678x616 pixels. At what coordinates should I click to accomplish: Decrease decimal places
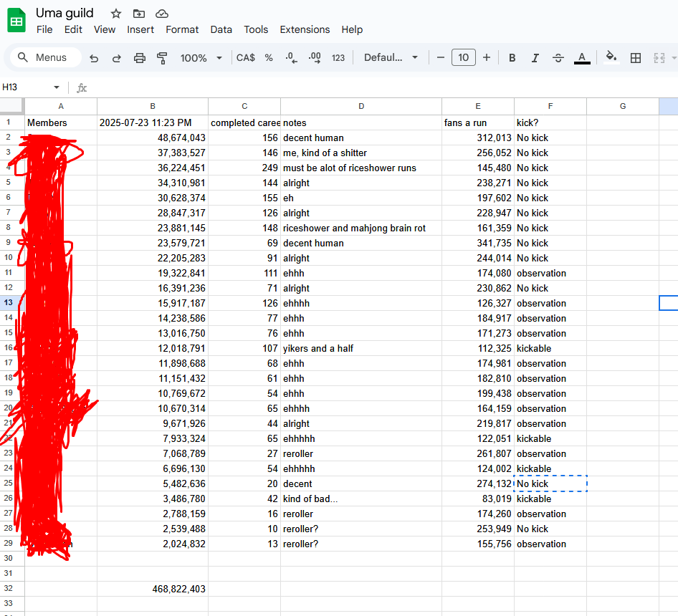point(292,58)
